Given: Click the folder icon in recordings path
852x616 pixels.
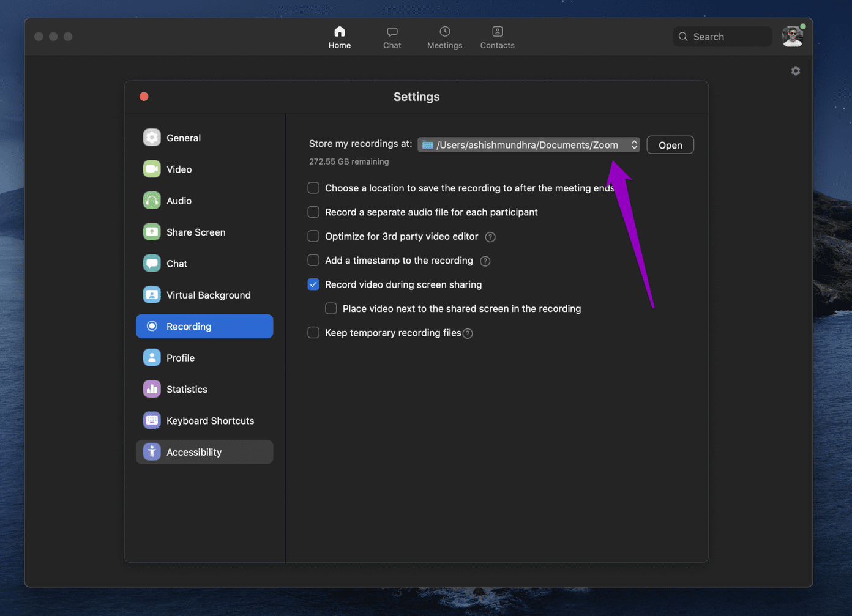Looking at the screenshot, I should [428, 145].
